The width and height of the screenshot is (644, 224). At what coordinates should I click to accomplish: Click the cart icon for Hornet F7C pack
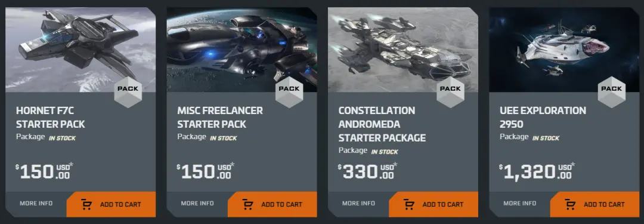86,204
